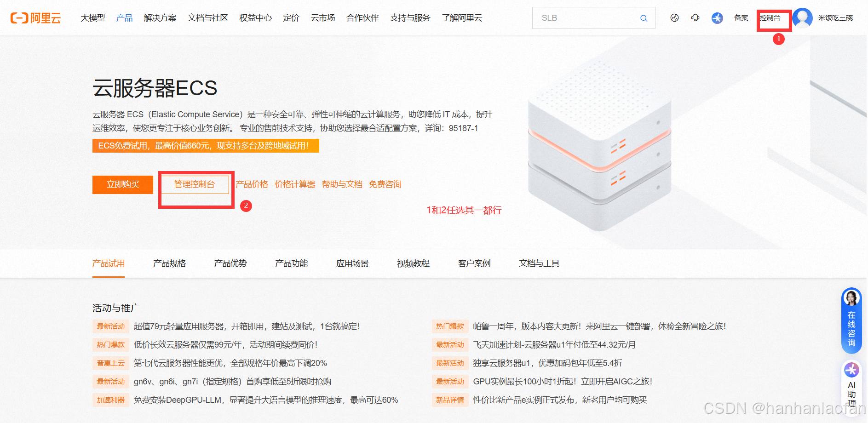Click the Aliyun logo

point(36,18)
